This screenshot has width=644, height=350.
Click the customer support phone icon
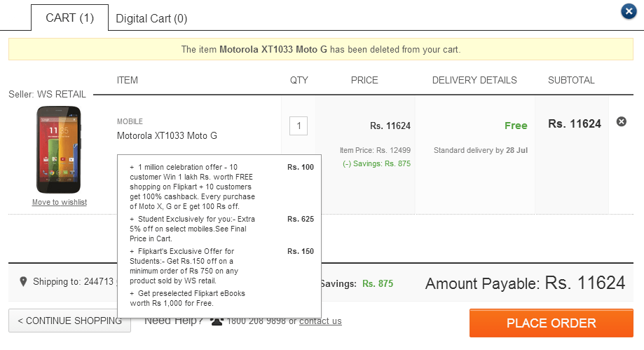(217, 321)
